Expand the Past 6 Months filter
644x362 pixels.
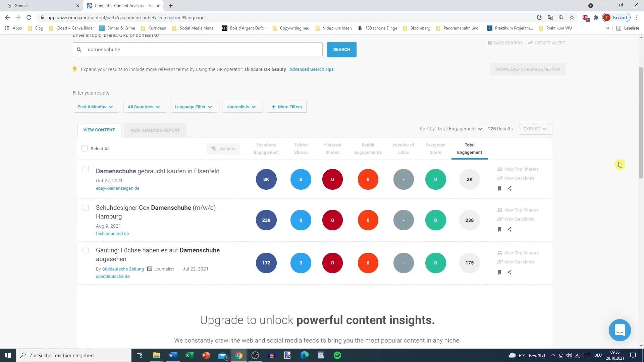coord(96,107)
